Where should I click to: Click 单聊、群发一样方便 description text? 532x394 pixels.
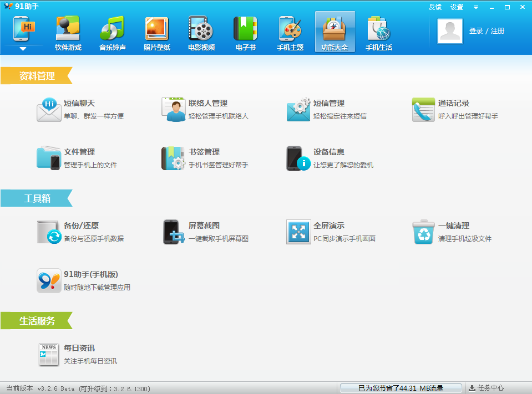94,116
